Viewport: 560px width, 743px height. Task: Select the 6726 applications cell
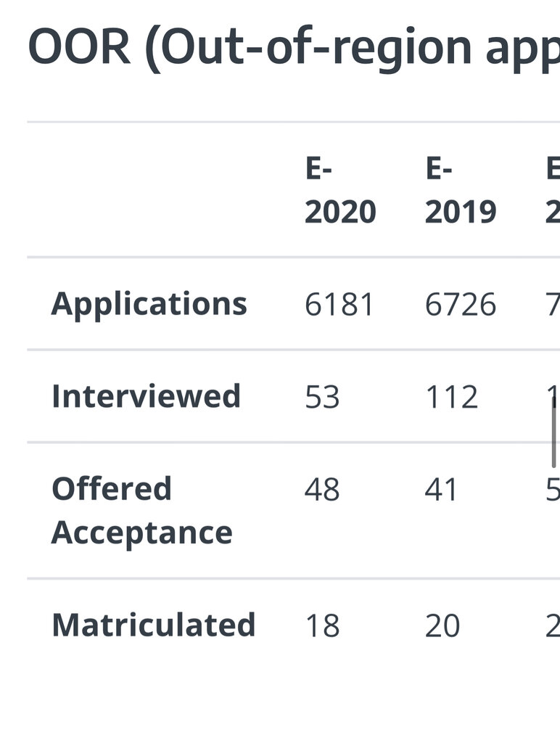[x=461, y=305]
